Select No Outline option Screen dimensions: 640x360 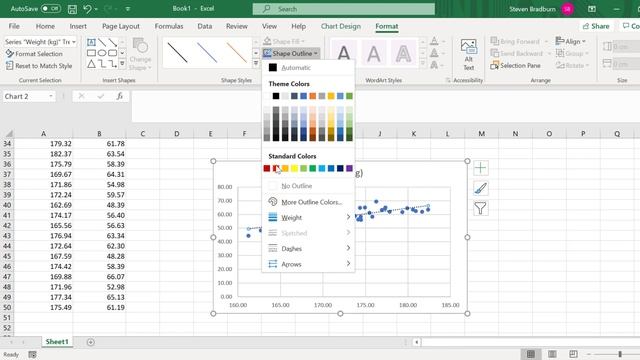tap(308, 186)
